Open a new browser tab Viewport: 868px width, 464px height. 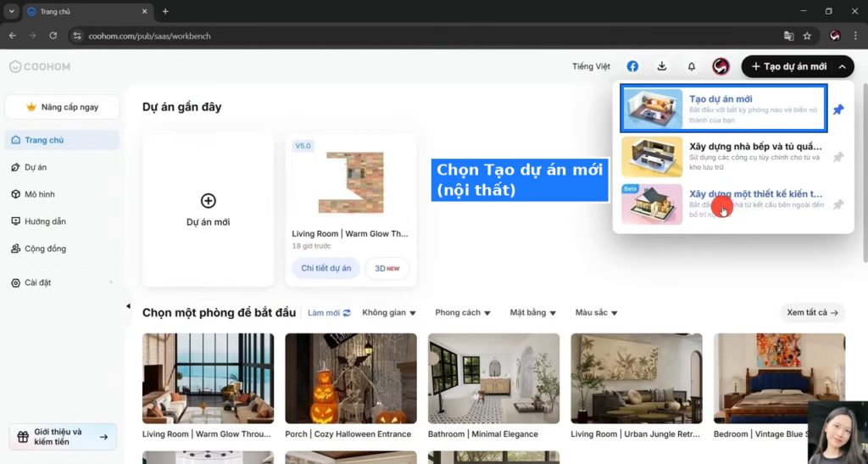165,11
